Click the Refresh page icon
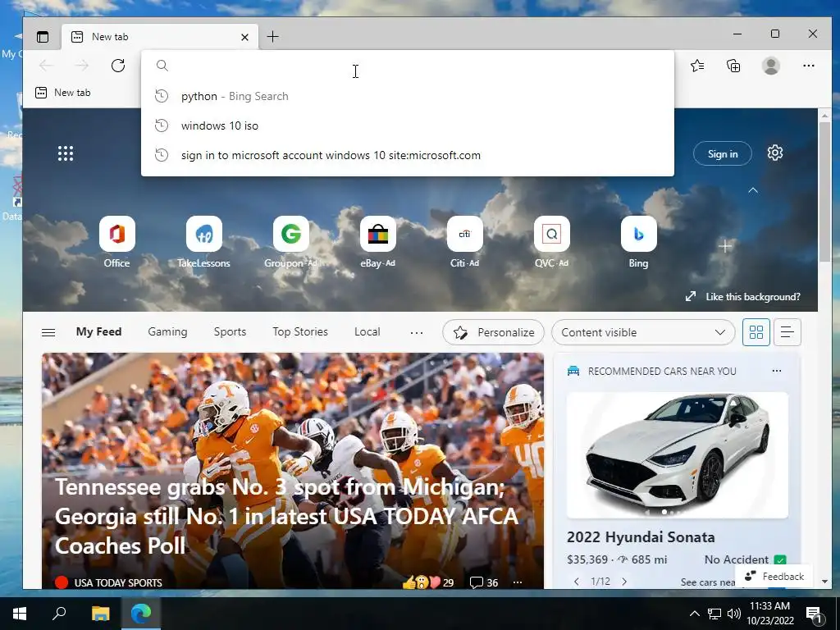Screen dimensions: 840x630 click(118, 66)
